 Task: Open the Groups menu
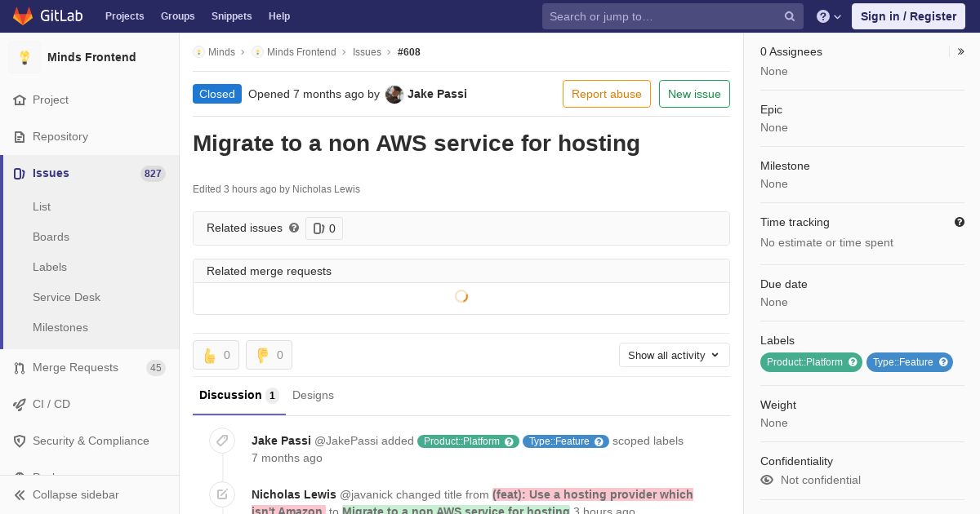point(177,16)
